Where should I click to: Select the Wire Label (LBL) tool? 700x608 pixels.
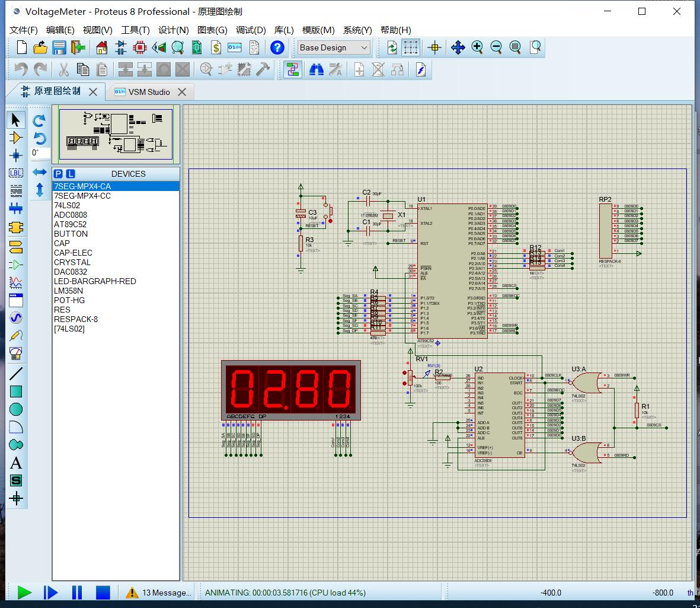[15, 173]
